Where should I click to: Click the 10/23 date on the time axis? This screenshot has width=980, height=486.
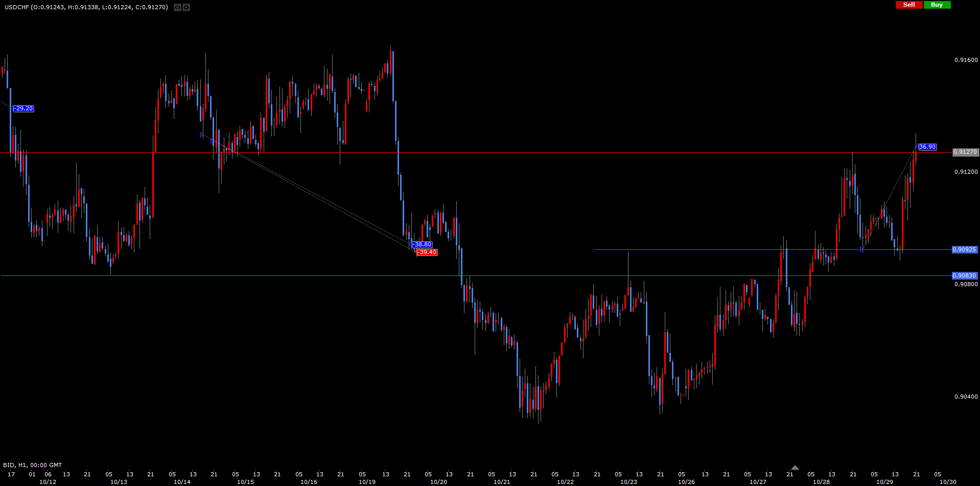pos(628,482)
